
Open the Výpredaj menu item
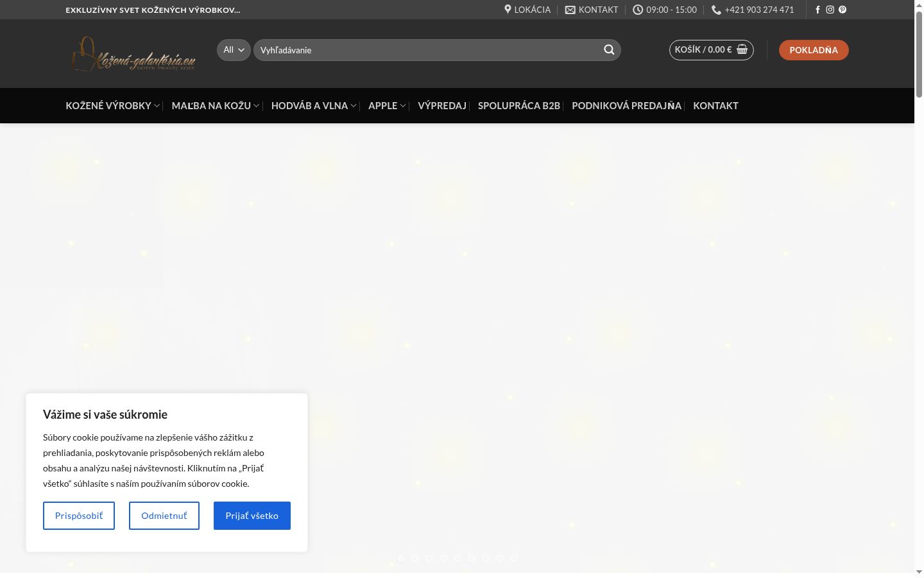pyautogui.click(x=442, y=105)
